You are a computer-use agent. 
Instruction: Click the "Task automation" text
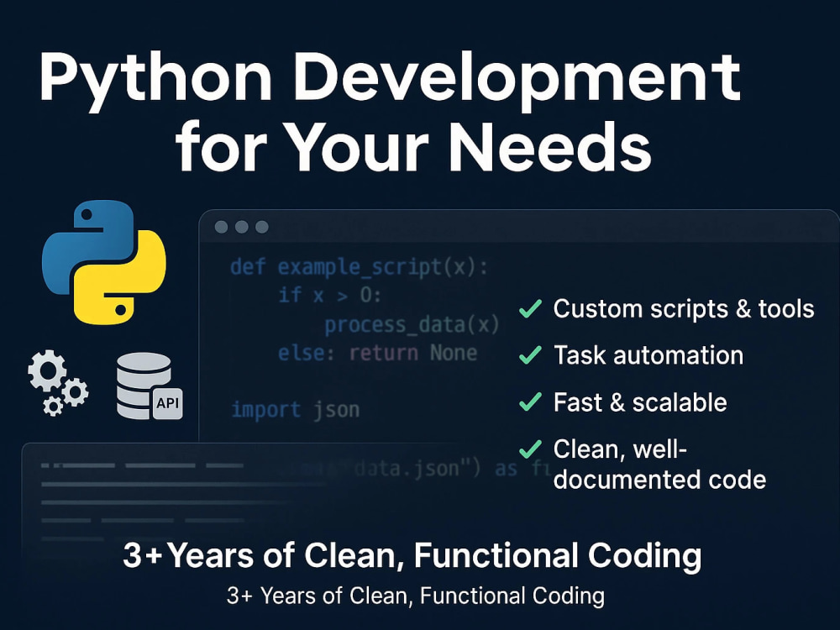click(648, 355)
